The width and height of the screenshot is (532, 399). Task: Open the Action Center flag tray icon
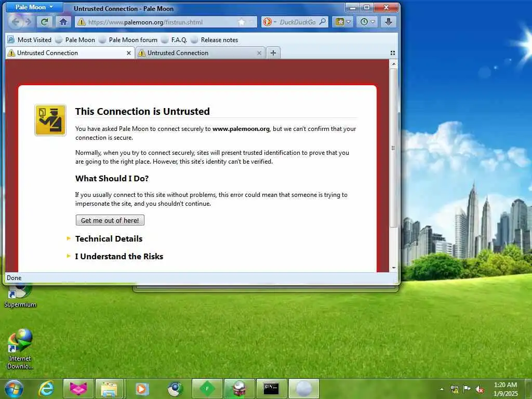click(x=467, y=389)
